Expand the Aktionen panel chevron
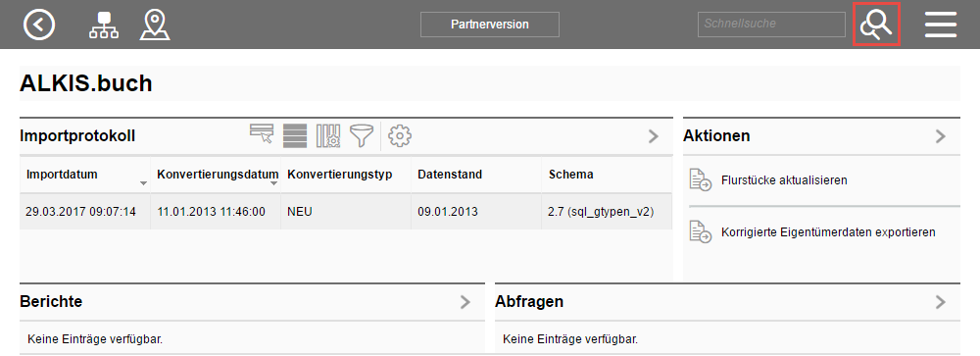The width and height of the screenshot is (980, 356). tap(941, 136)
